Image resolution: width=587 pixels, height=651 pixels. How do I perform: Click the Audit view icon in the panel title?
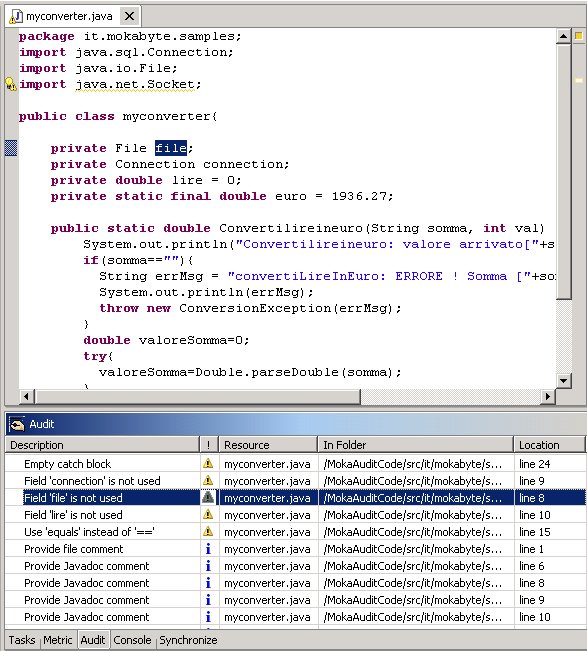tap(17, 424)
